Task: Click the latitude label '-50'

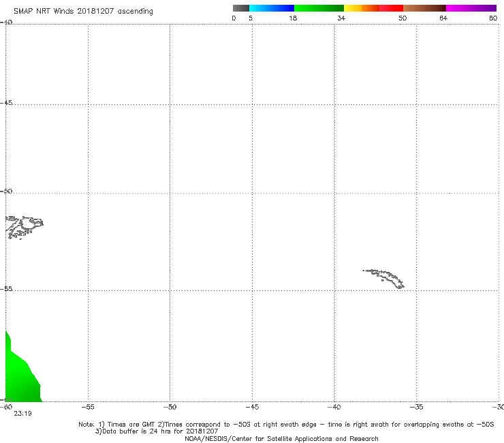Action: pyautogui.click(x=6, y=191)
